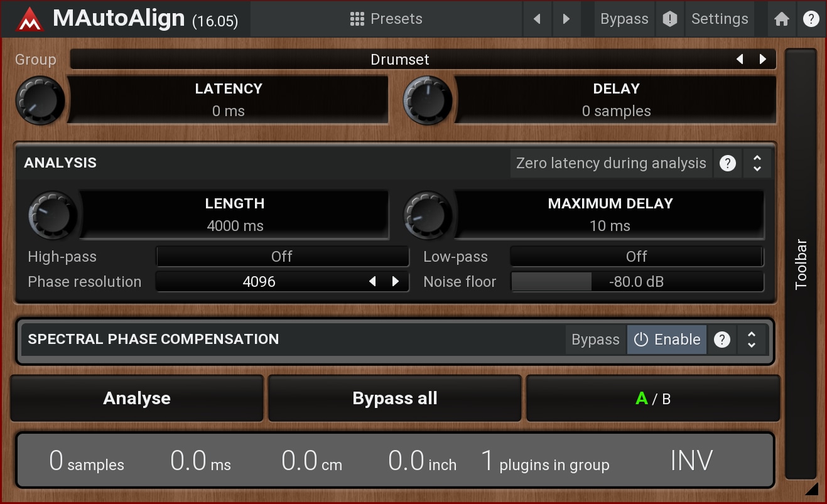
Task: Load the next preset arrow
Action: coord(566,19)
